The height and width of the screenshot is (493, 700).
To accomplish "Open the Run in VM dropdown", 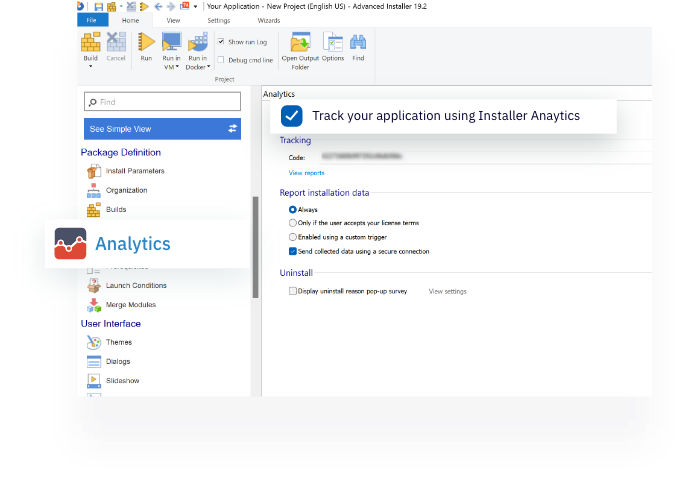I will tap(171, 67).
